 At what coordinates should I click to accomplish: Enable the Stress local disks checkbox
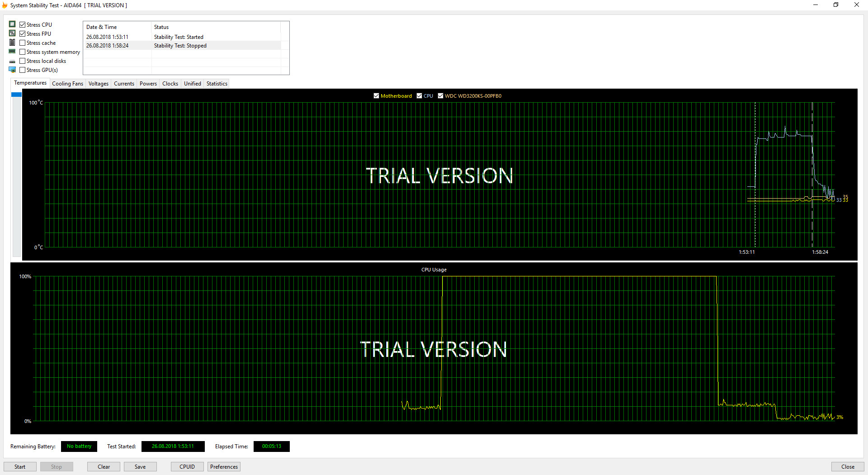[22, 61]
